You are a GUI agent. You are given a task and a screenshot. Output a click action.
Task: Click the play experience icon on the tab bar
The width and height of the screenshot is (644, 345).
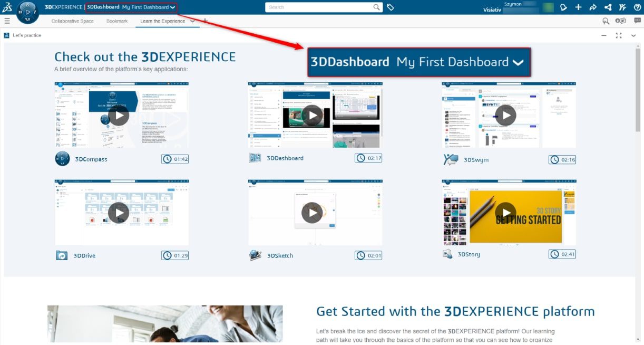coord(621,21)
